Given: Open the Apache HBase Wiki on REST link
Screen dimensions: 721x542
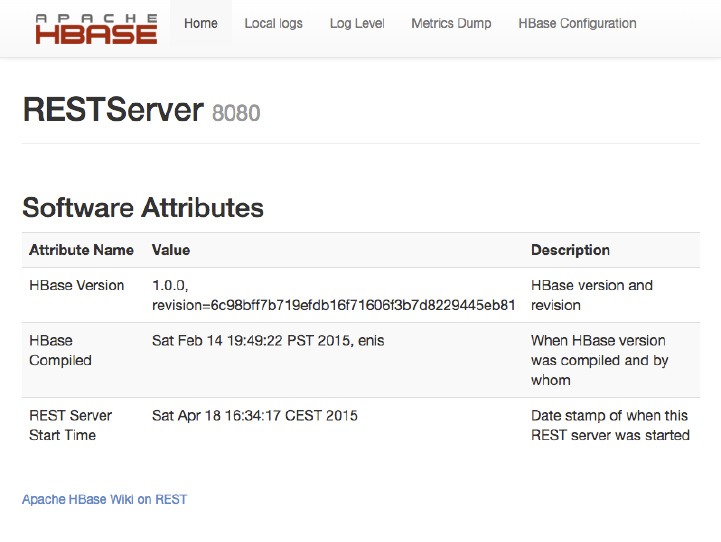Looking at the screenshot, I should point(104,499).
